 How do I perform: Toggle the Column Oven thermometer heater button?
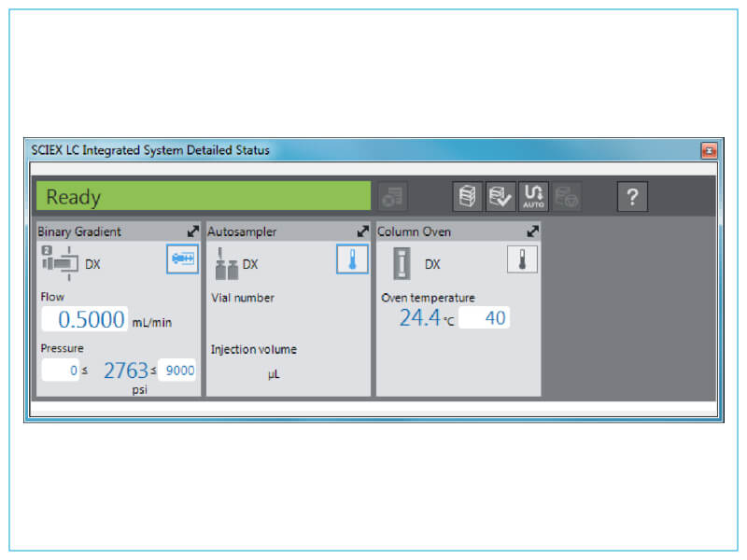(522, 260)
